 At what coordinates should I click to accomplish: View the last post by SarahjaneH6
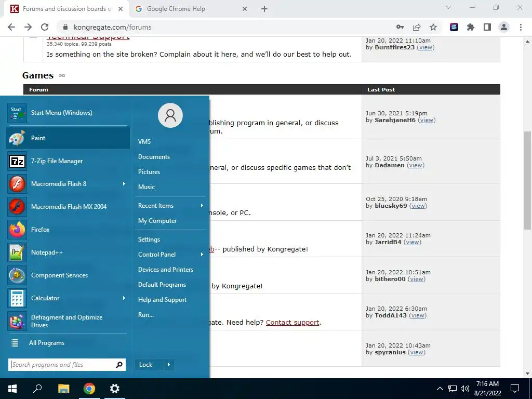coord(427,120)
